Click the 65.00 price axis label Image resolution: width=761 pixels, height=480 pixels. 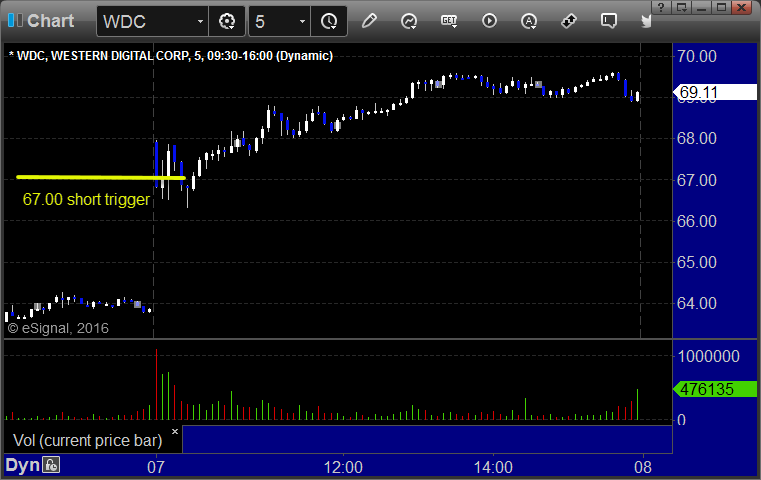click(x=697, y=262)
